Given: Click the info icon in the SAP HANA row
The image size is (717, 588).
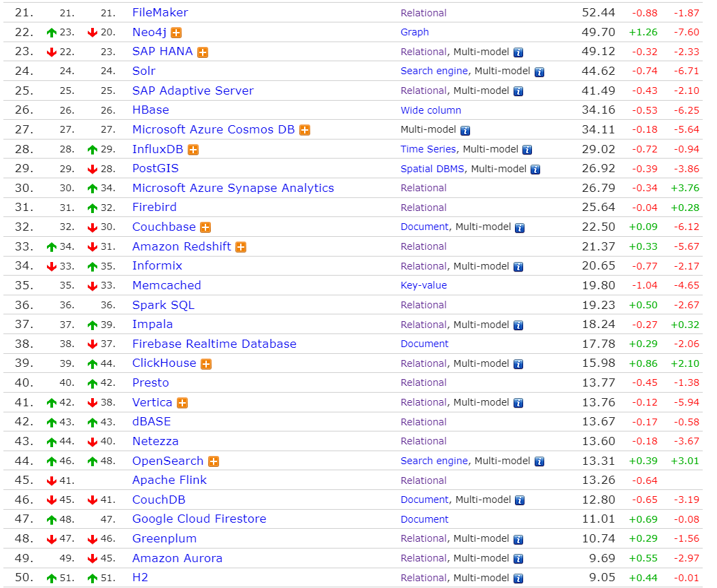Looking at the screenshot, I should pos(518,52).
